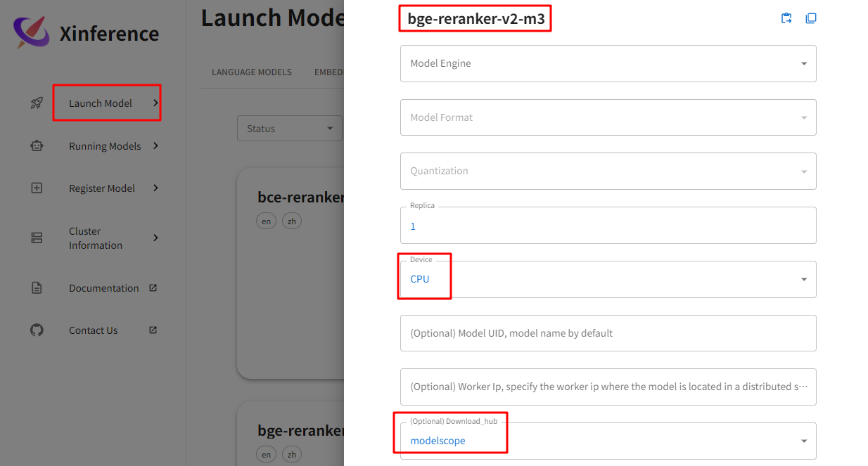Click the clipboard paste icon in panel header
This screenshot has width=868, height=466.
786,18
